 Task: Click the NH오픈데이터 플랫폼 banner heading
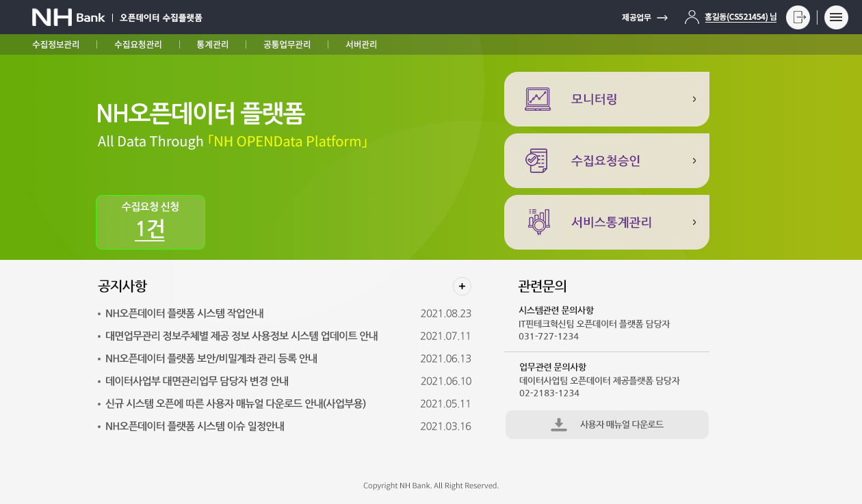coord(200,114)
